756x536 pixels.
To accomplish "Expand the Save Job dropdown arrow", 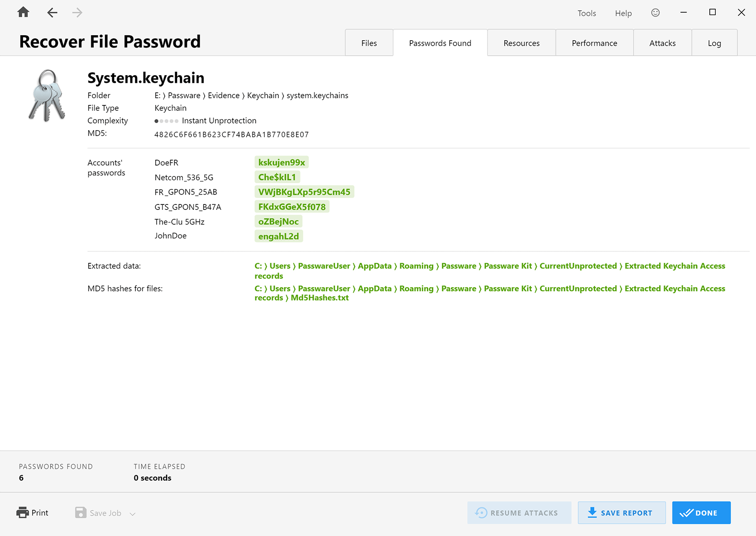I will click(133, 514).
